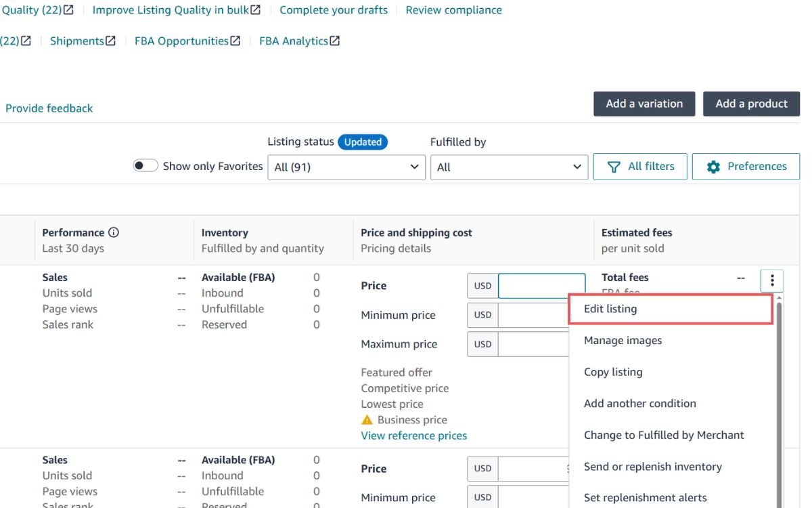Screen dimensions: 812x508
Task: Click Lowest price text in first listing
Action: tap(392, 404)
